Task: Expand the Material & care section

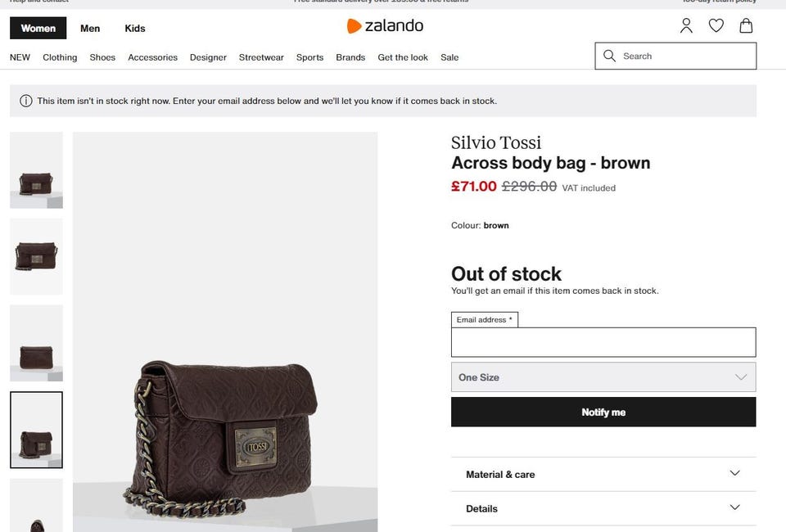Action: pos(603,474)
